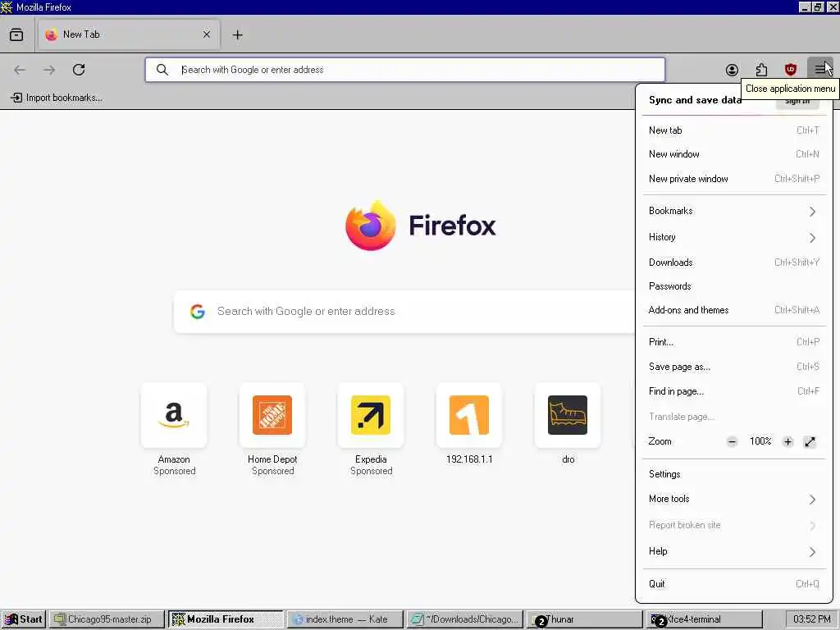
Task: Choose Print... in the menu
Action: [x=734, y=342]
